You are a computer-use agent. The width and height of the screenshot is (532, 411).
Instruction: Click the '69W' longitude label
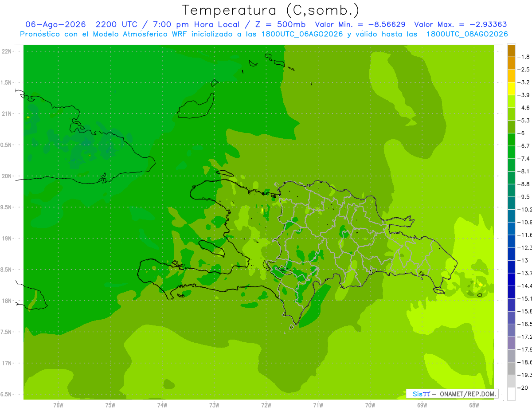point(422,405)
